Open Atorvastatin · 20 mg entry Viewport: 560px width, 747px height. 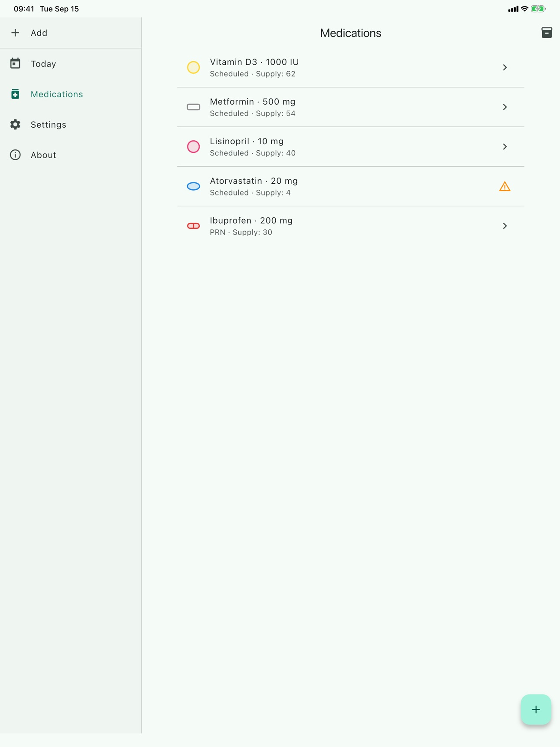[350, 186]
